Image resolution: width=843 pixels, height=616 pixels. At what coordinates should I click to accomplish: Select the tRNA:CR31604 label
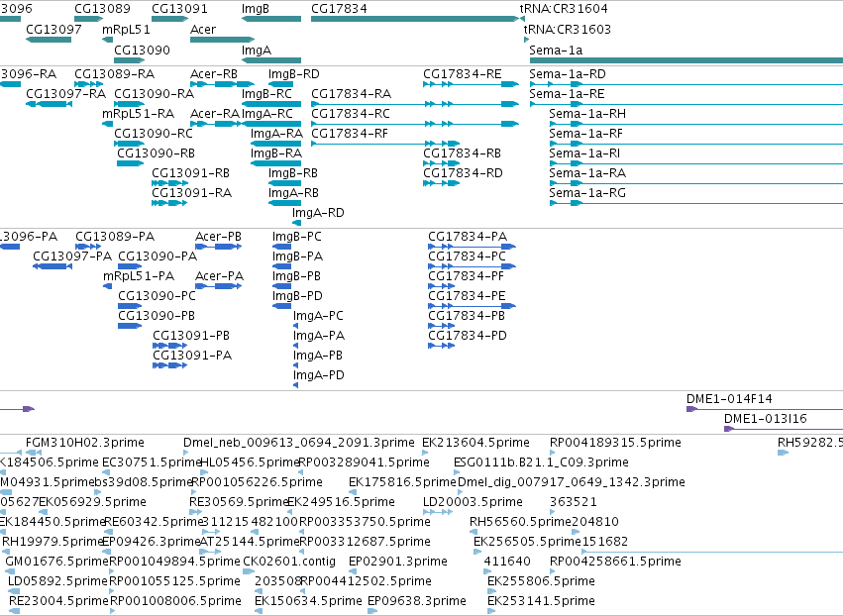point(564,9)
